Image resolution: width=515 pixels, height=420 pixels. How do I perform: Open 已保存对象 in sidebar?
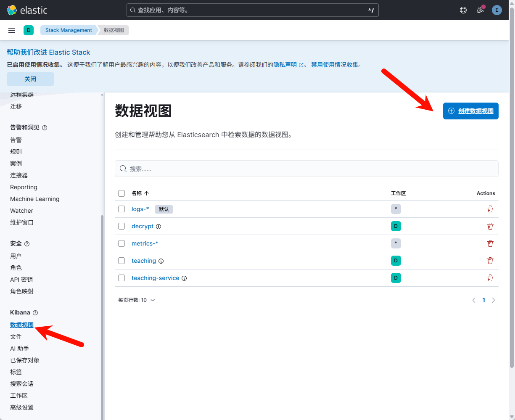25,360
